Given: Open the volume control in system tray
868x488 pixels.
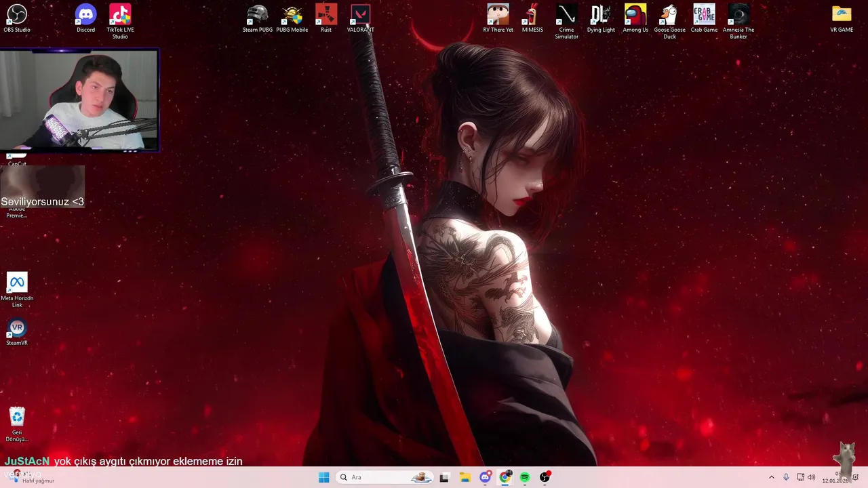Looking at the screenshot, I should [x=812, y=477].
